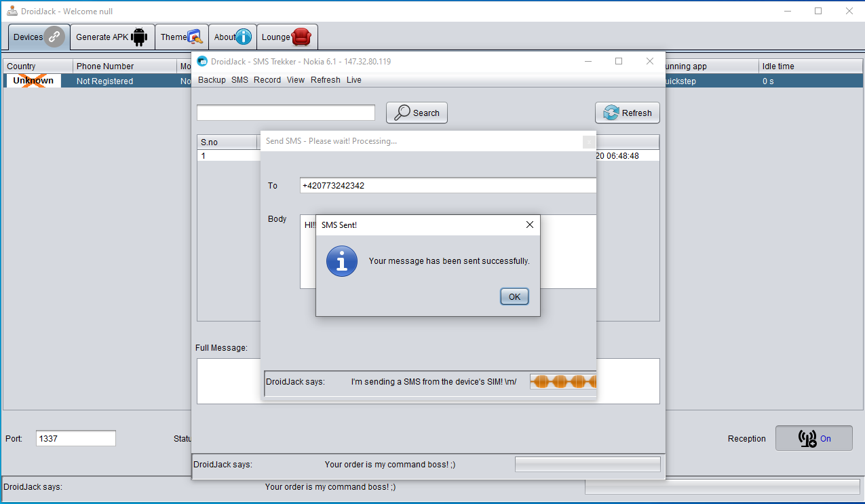Click the Port field showing 1337

[x=76, y=438]
